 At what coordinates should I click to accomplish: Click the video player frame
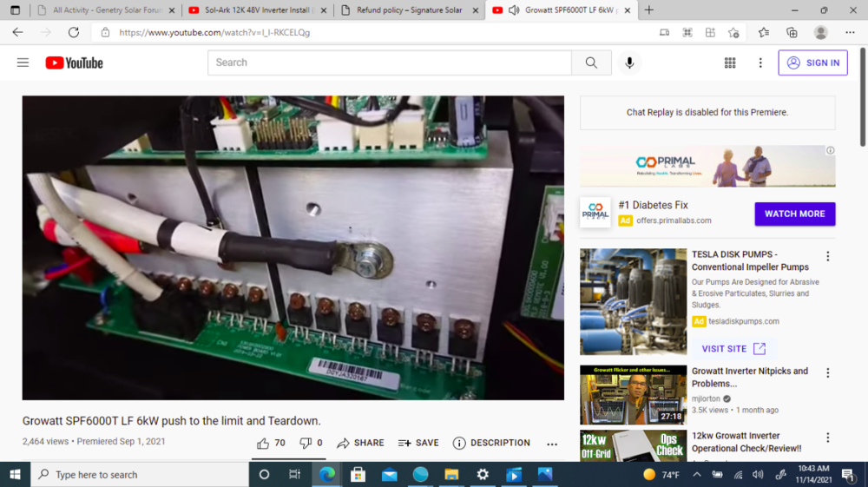click(293, 248)
